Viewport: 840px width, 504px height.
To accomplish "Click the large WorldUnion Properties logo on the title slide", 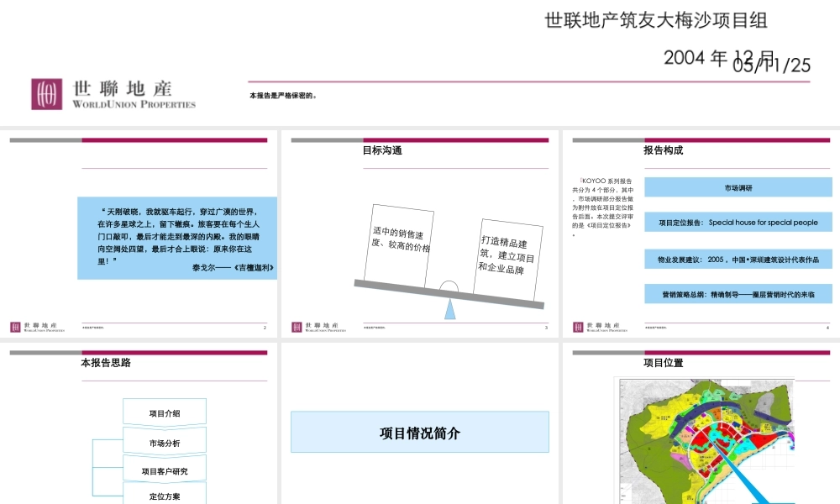I will (x=113, y=94).
